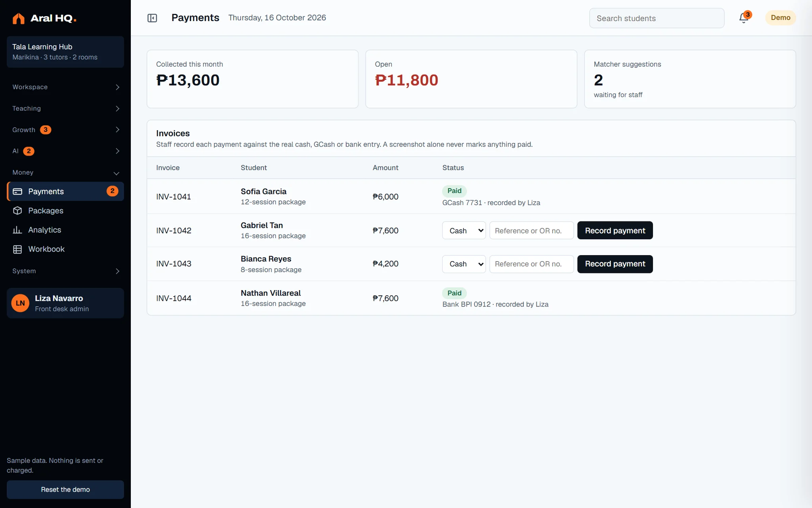This screenshot has height=508, width=812.
Task: Click the Packages box icon
Action: point(17,211)
